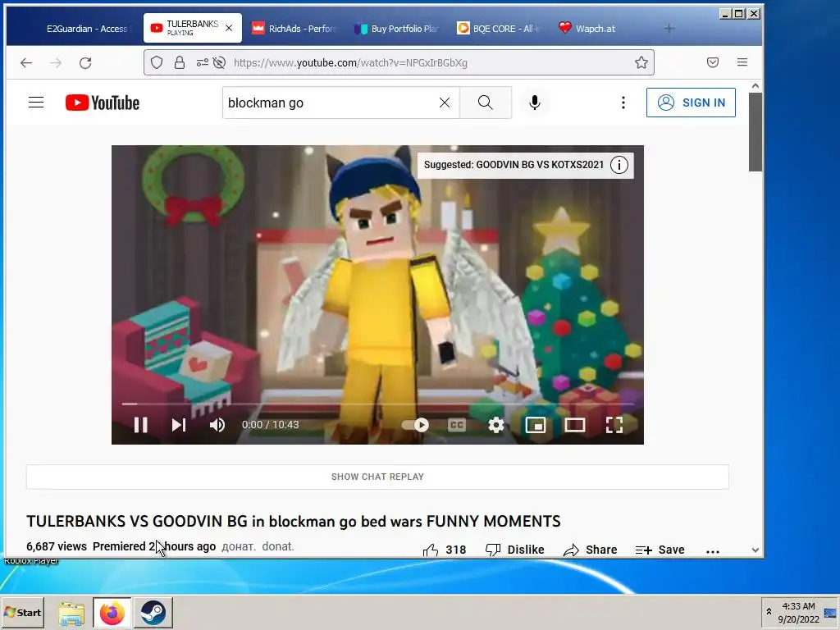Screen dimensions: 840x630
Task: Open more actions ellipsis below video
Action: pos(713,550)
